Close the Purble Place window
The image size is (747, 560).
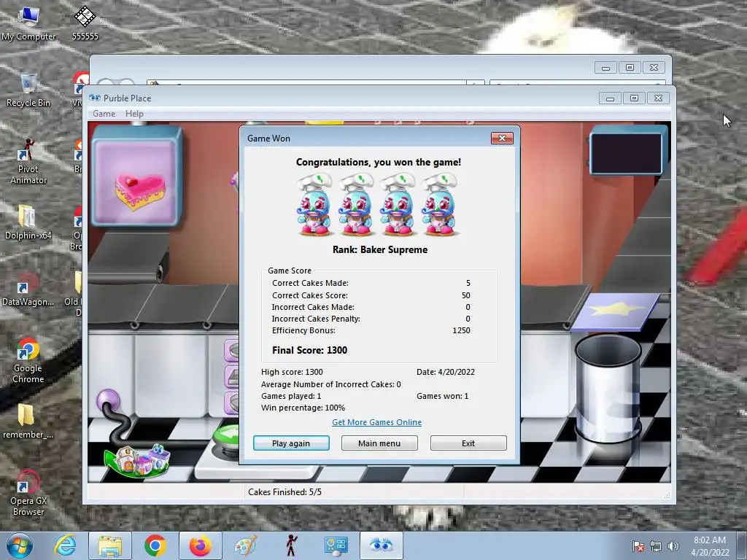[659, 98]
